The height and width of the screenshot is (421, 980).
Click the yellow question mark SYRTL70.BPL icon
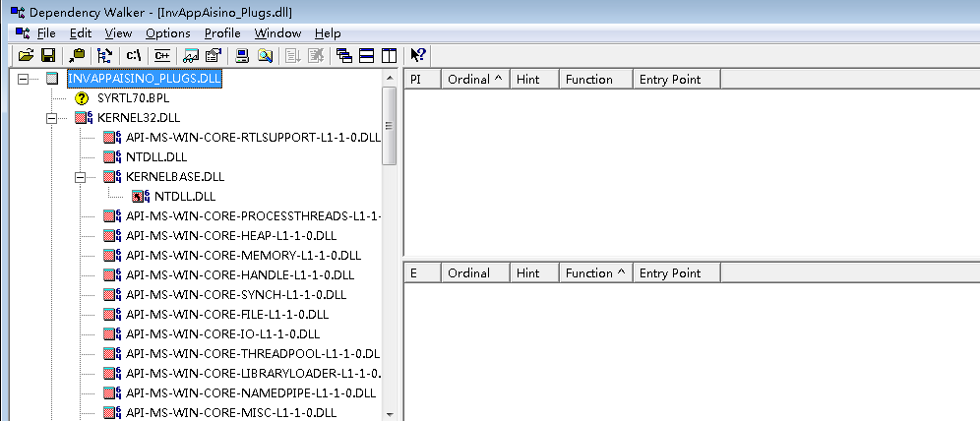point(82,98)
